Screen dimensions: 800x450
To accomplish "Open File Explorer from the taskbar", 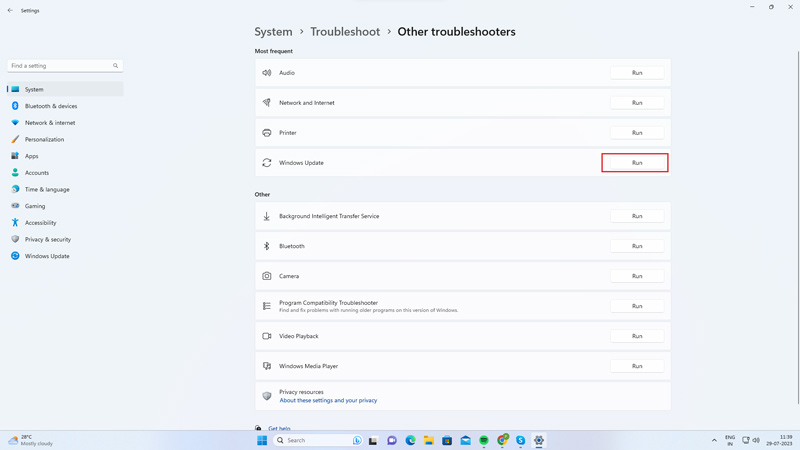I will [429, 440].
